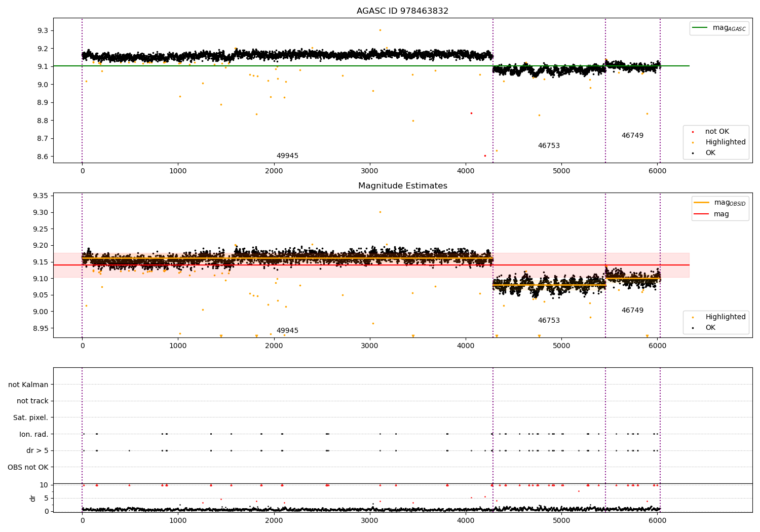Screen dimensions: 760x532
Task: Click y-axis tick 9.3 in the top plot
Action: [43, 31]
